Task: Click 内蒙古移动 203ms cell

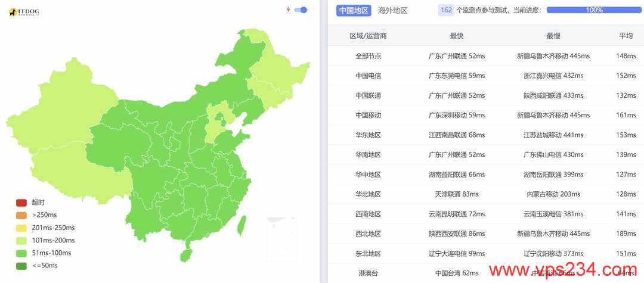Action: 553,194
